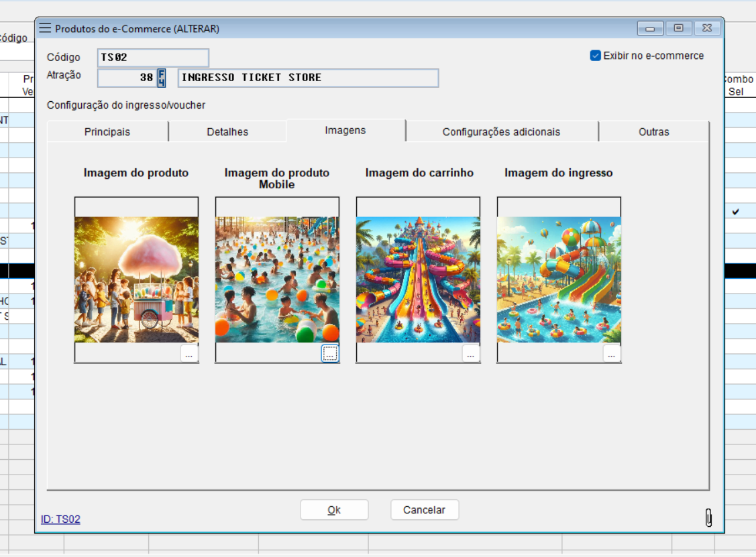Open the Detalhes tab
This screenshot has width=756, height=557.
227,132
